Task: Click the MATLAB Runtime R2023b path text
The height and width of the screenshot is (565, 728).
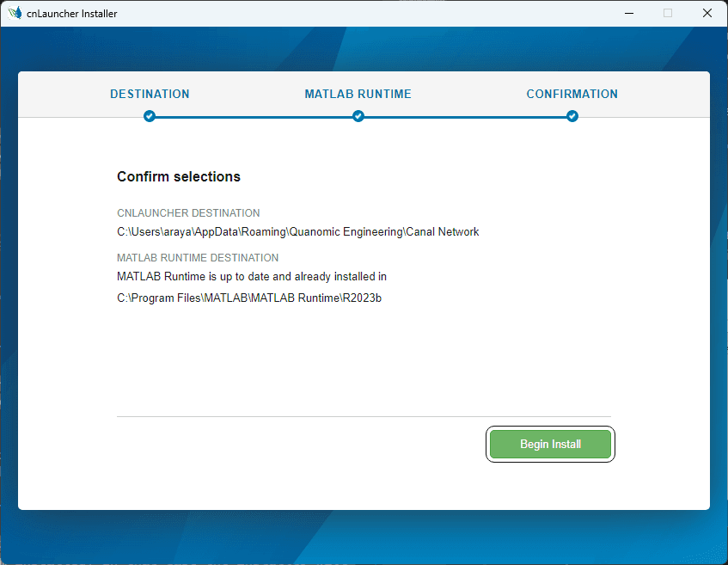Action: click(249, 297)
